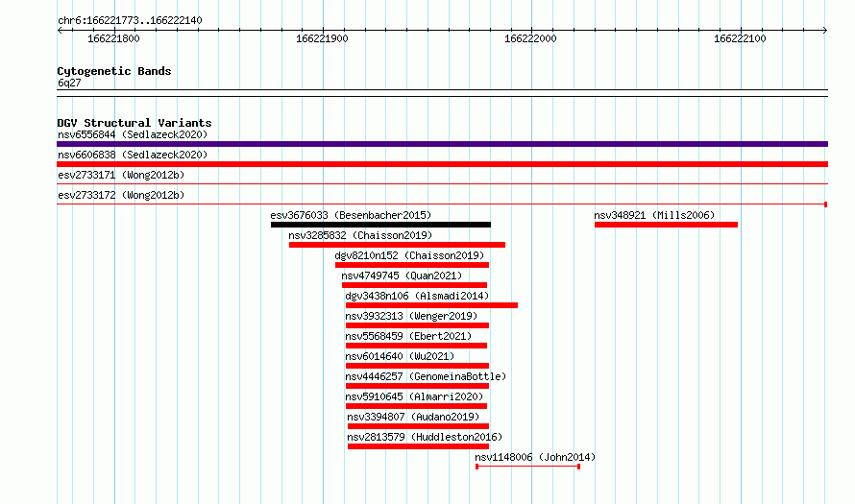Click the chr6:166221773..166222140 region label

130,20
